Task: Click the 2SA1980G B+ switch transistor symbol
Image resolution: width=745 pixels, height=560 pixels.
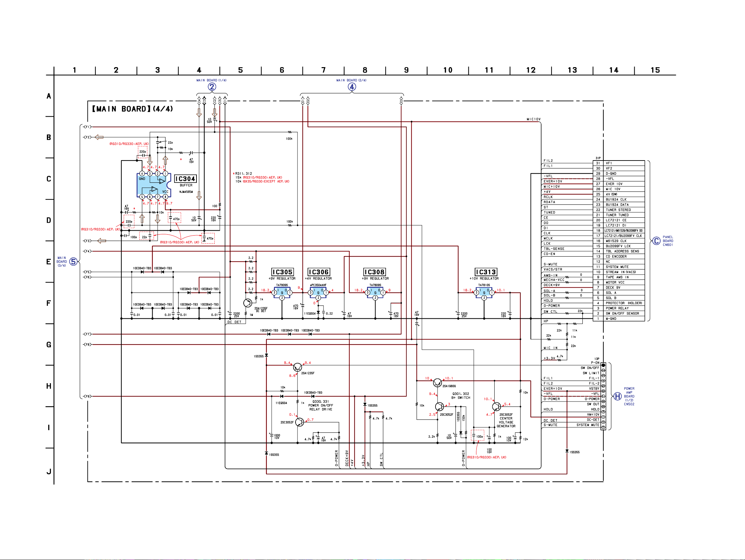Action: [x=437, y=383]
